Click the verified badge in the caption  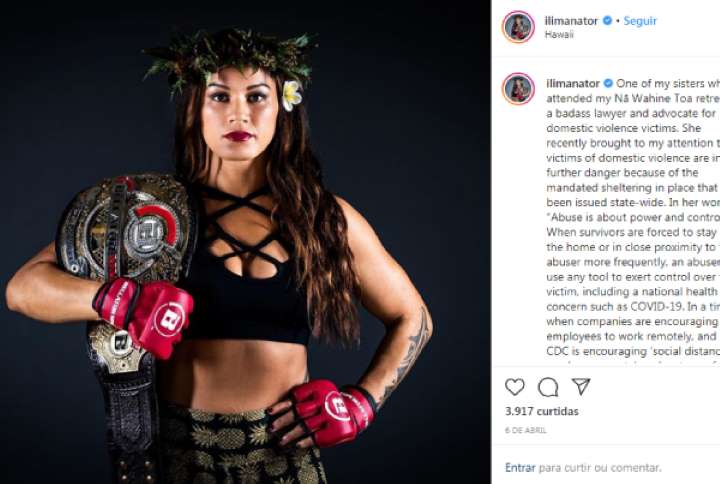pyautogui.click(x=608, y=84)
